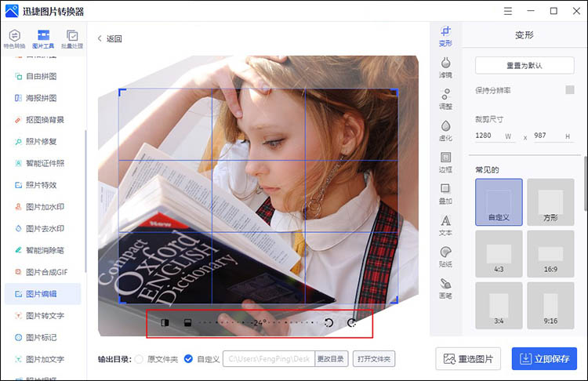Rotate image counterclockwise icon

(x=328, y=322)
